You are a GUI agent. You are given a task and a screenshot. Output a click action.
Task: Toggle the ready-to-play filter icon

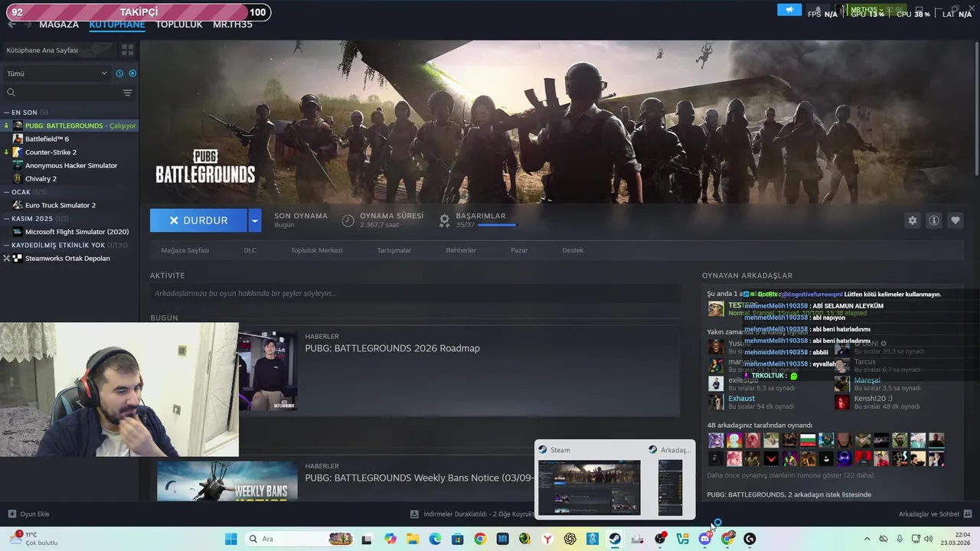[132, 73]
